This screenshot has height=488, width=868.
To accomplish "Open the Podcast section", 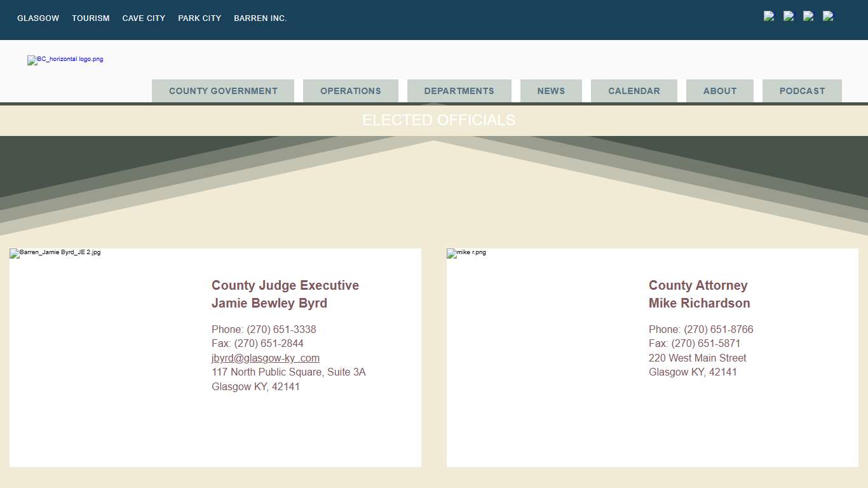I will [802, 91].
